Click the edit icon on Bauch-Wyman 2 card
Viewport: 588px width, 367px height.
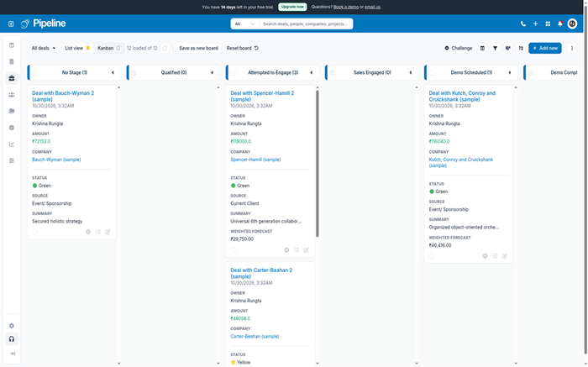pyautogui.click(x=108, y=232)
